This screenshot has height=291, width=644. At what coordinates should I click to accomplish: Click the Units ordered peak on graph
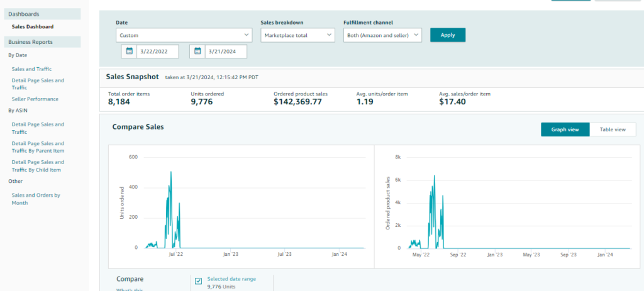(170, 172)
